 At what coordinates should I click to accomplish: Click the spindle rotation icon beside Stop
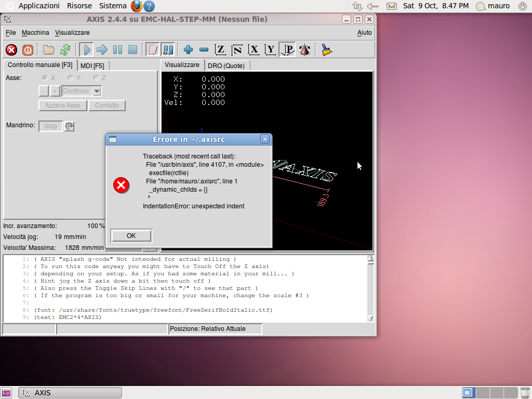[x=69, y=126]
